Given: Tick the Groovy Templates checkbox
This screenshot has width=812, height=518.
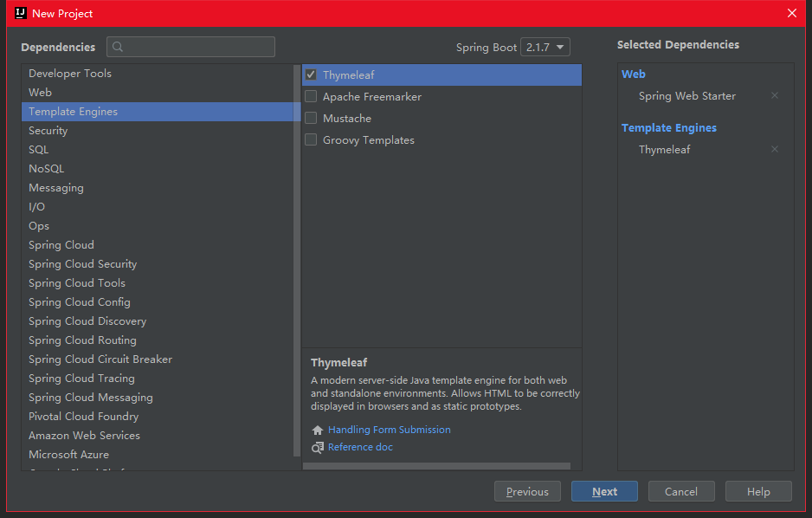Looking at the screenshot, I should [x=311, y=139].
